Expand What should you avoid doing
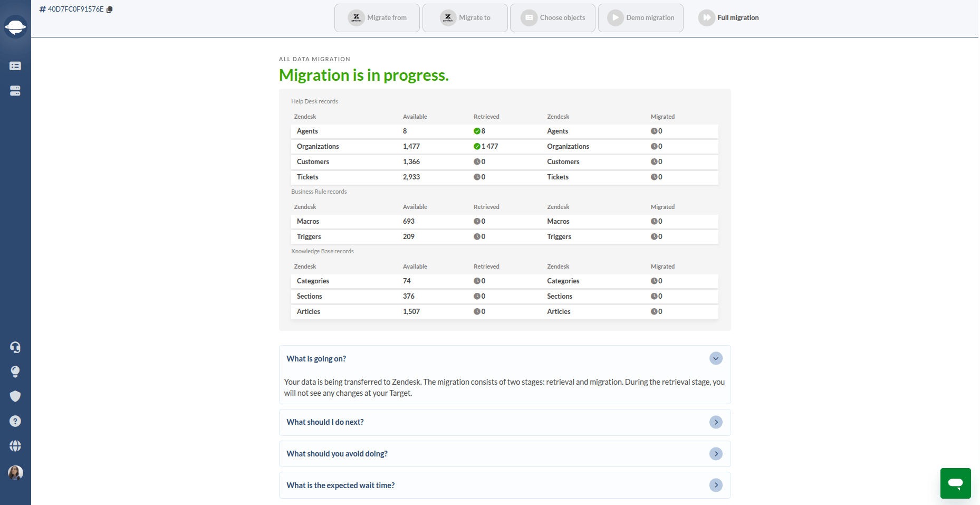The image size is (980, 505). coord(716,454)
